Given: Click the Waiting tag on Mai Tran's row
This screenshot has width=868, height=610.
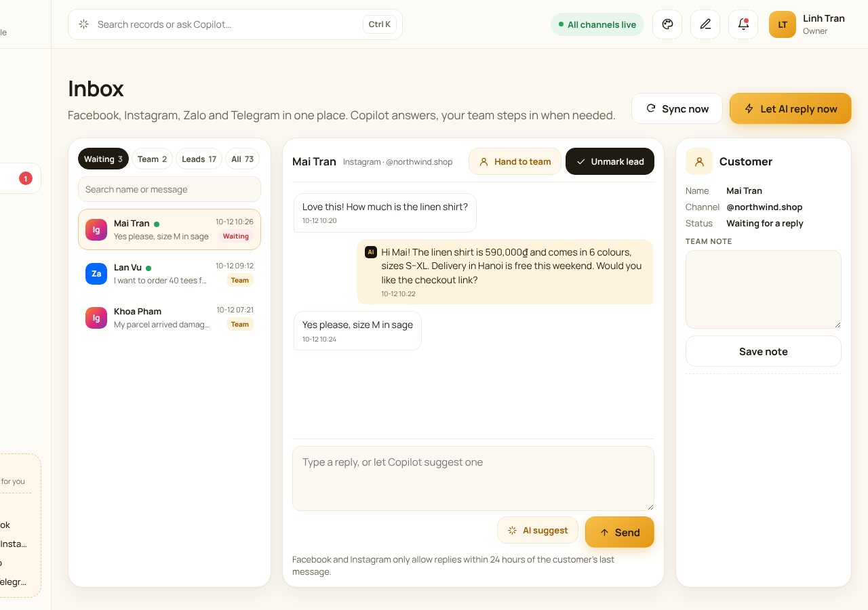Looking at the screenshot, I should tap(235, 237).
